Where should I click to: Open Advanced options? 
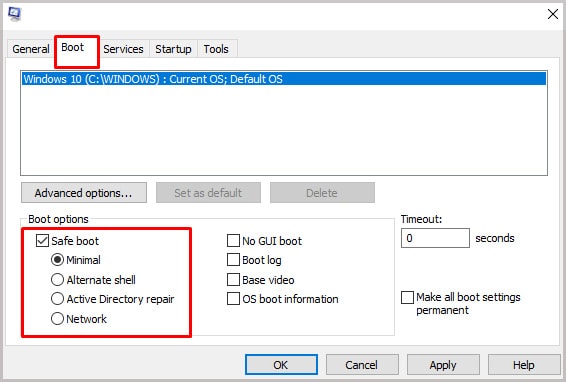[84, 193]
